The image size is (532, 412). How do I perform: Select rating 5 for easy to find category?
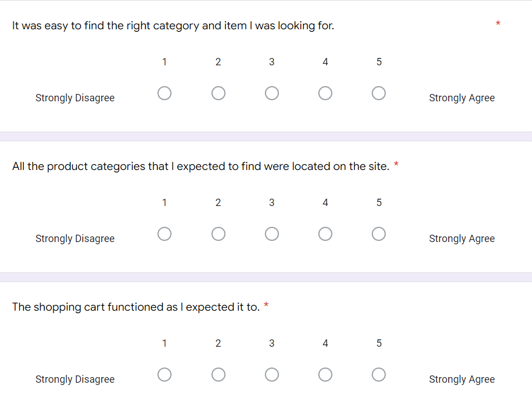(x=378, y=93)
